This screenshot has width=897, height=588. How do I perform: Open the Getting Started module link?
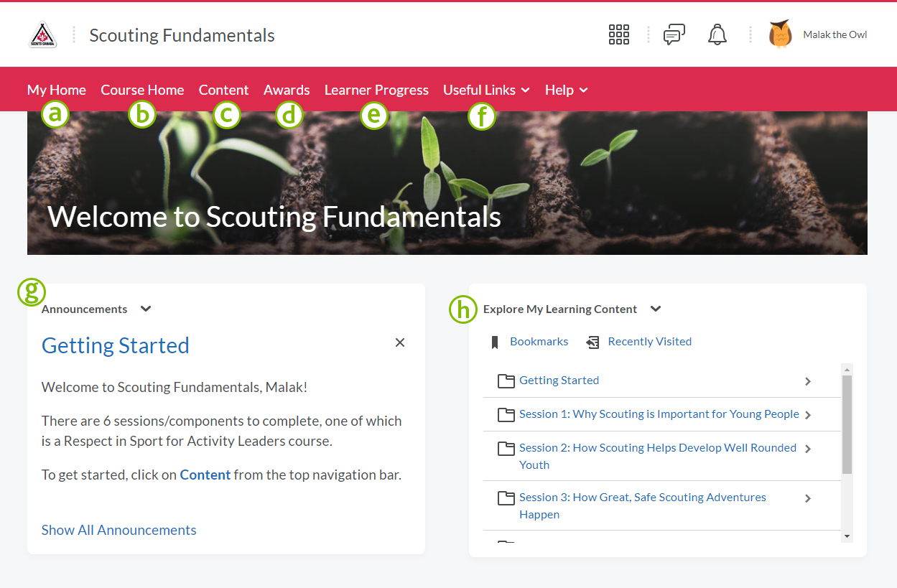tap(559, 381)
